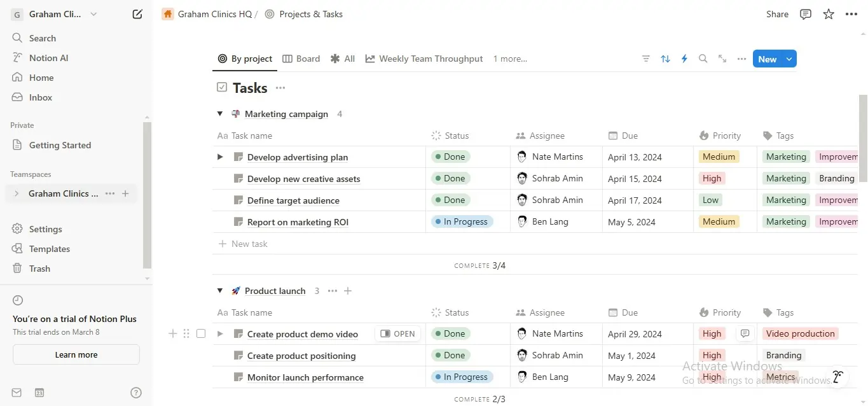The height and width of the screenshot is (406, 868).
Task: Click the expand full-page arrows icon
Action: [722, 59]
